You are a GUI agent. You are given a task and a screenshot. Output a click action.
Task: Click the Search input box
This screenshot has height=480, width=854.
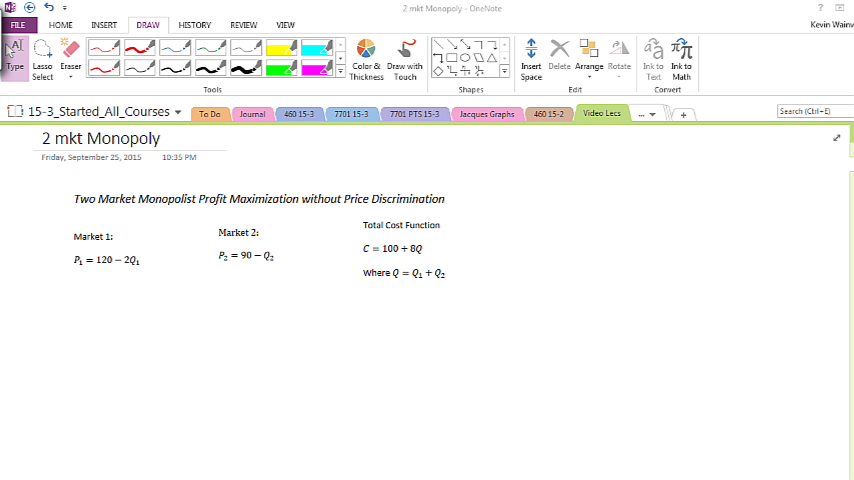813,111
